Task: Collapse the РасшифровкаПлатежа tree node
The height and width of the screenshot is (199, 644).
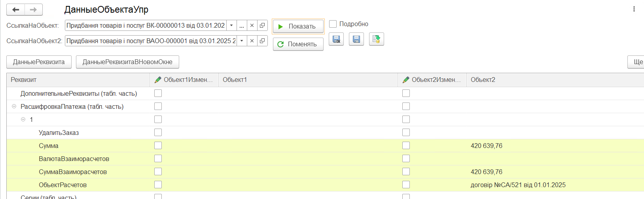Action: [x=14, y=106]
